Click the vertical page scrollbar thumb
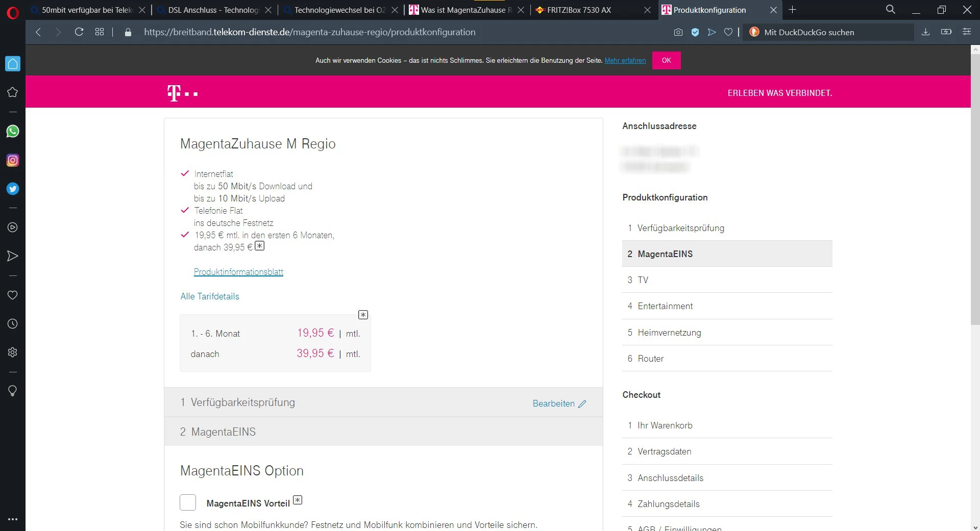Viewport: 980px width, 531px height. [975, 189]
